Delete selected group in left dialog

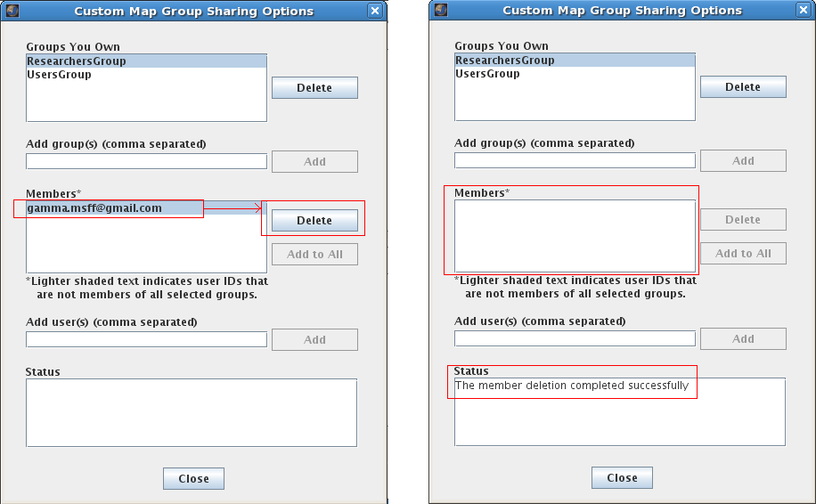(x=314, y=88)
